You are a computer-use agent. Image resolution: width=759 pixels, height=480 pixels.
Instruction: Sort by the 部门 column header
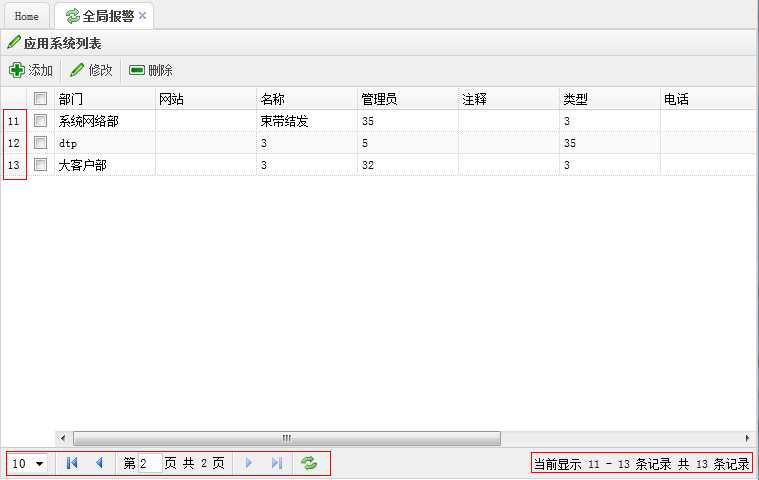[105, 99]
